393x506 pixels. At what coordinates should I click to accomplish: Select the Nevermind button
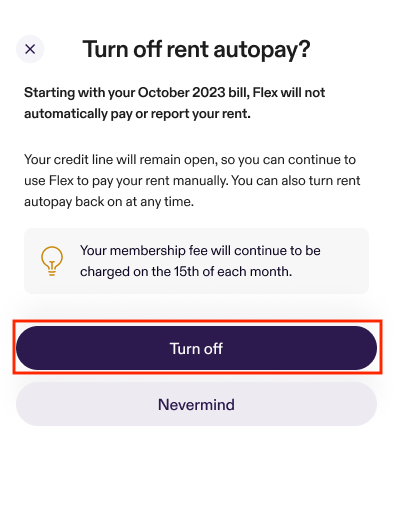point(196,404)
